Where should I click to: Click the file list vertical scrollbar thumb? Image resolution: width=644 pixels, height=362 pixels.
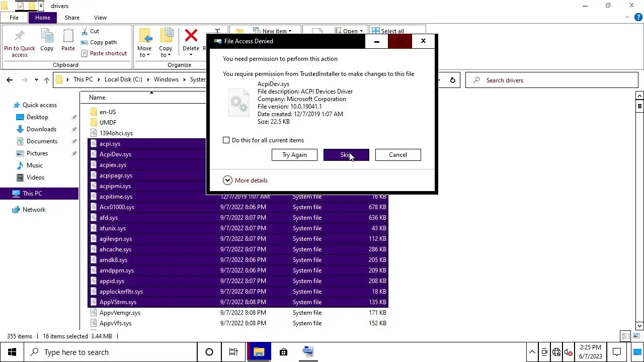click(x=639, y=107)
